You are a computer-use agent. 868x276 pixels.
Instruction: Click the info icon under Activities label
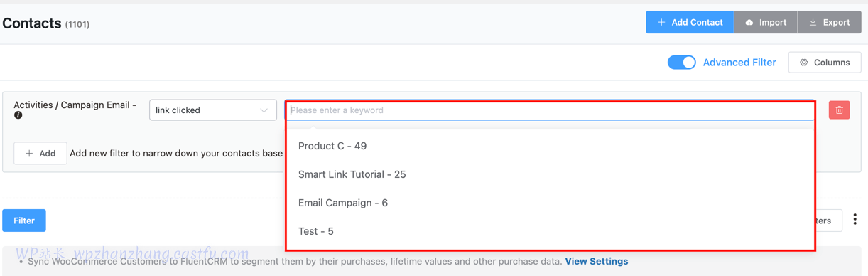point(18,115)
